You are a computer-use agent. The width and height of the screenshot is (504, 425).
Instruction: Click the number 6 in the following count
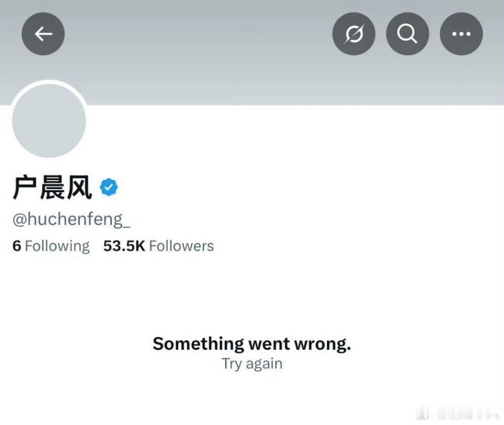coord(17,246)
